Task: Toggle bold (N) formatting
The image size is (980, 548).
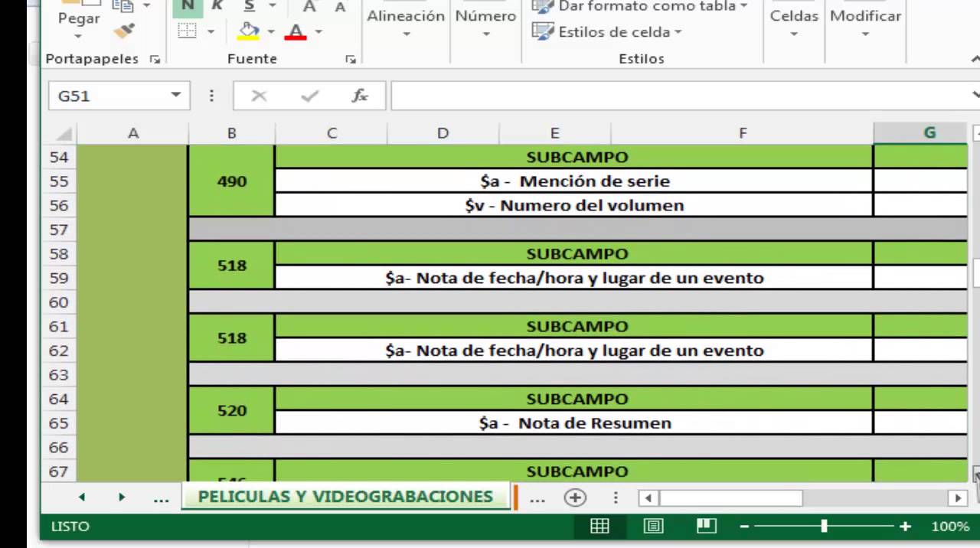Action: [188, 6]
